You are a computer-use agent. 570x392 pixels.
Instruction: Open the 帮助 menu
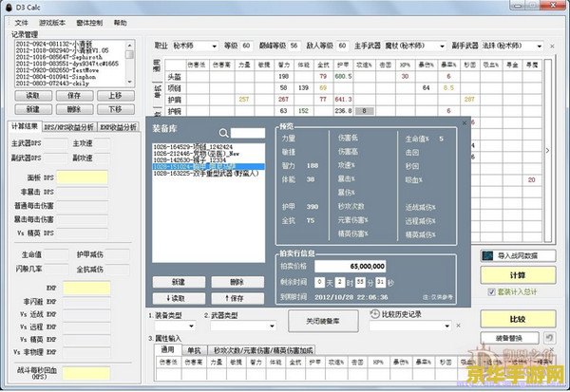click(120, 23)
